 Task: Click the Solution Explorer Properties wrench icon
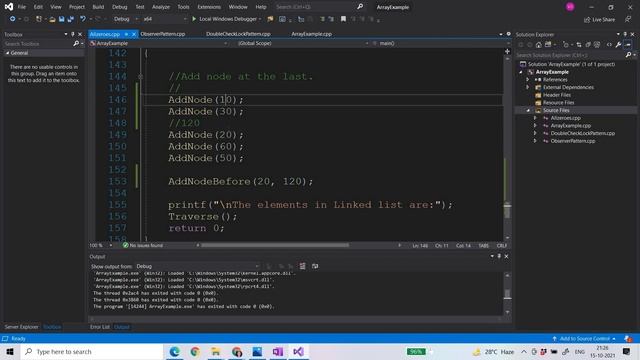[618, 44]
